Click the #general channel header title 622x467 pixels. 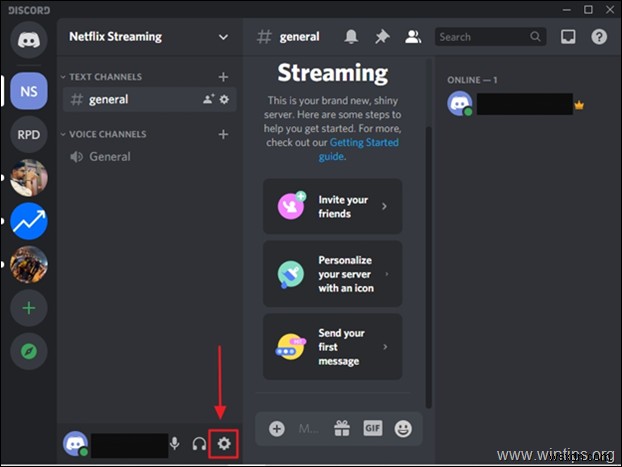[x=299, y=37]
